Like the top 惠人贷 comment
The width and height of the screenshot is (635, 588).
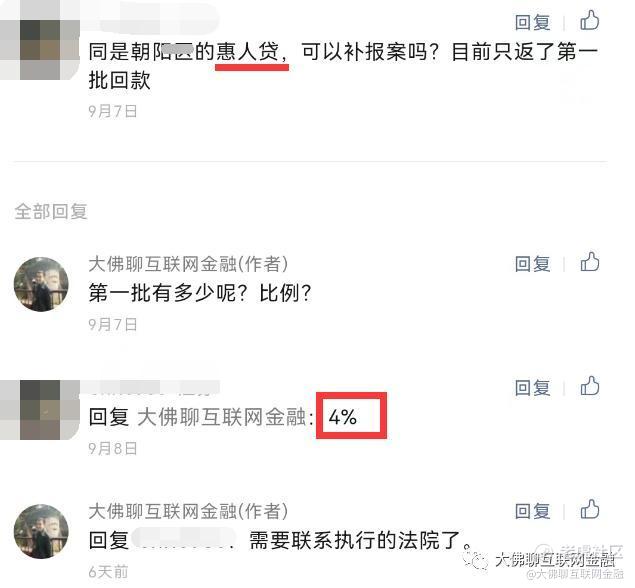[x=589, y=21]
